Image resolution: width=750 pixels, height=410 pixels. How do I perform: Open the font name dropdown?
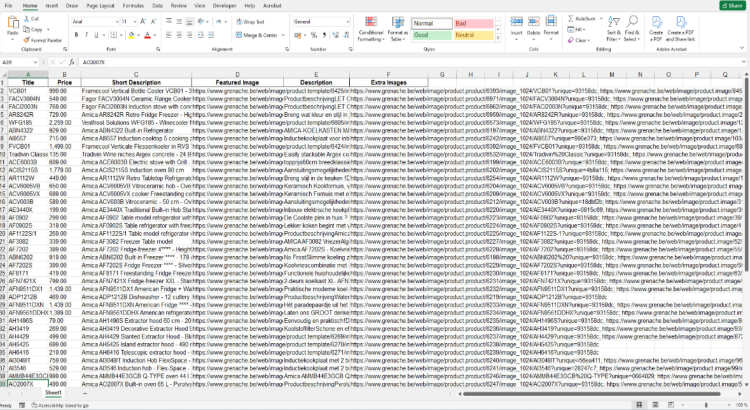coord(117,22)
